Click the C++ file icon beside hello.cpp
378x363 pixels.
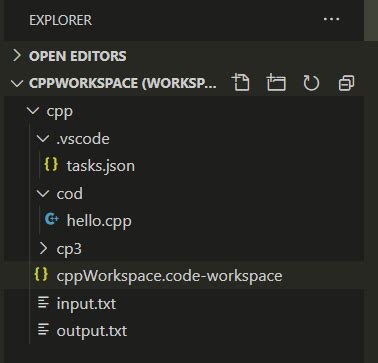tap(52, 220)
